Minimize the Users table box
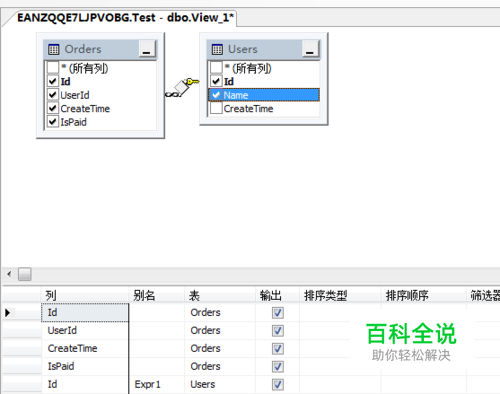 click(310, 49)
